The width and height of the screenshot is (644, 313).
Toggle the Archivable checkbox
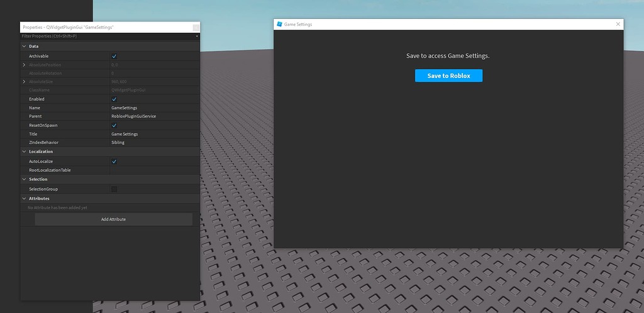[114, 56]
